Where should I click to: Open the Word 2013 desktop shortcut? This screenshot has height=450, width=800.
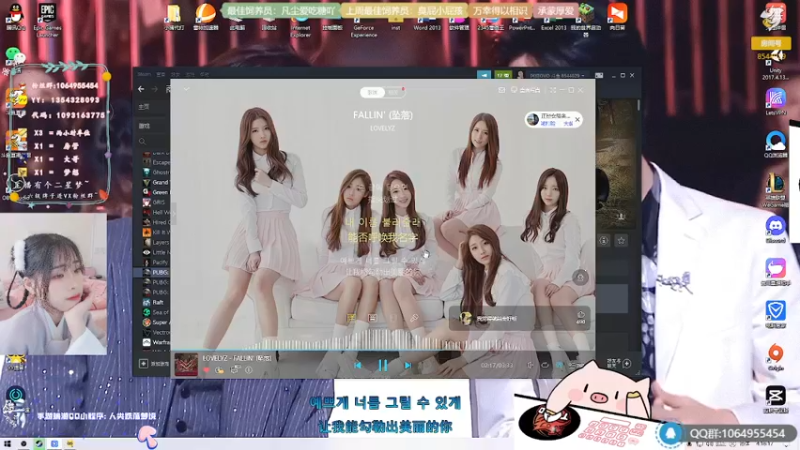pyautogui.click(x=427, y=23)
